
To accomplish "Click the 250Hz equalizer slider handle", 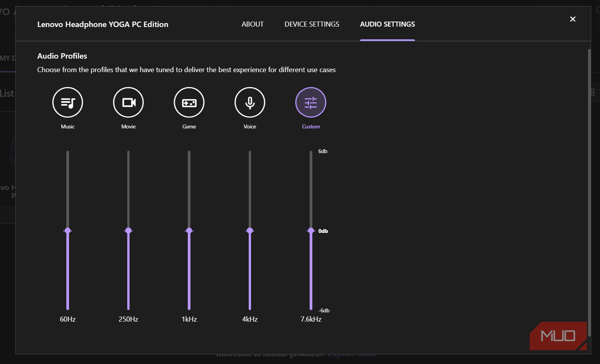I will (x=128, y=231).
